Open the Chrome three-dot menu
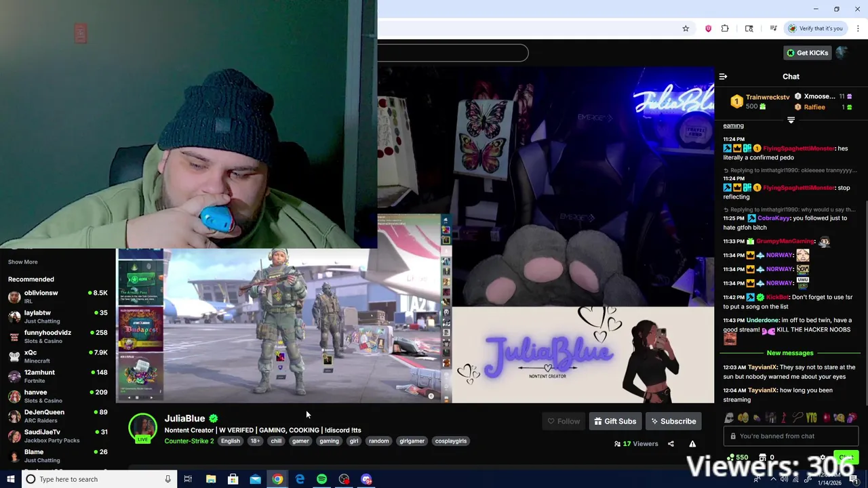Screen dimensions: 868x488 (858, 28)
